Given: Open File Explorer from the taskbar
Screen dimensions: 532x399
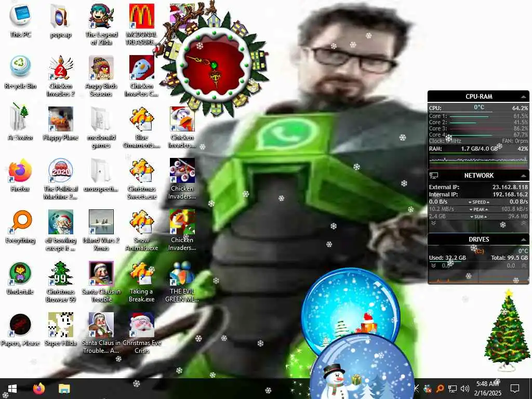Looking at the screenshot, I should click(x=64, y=389).
